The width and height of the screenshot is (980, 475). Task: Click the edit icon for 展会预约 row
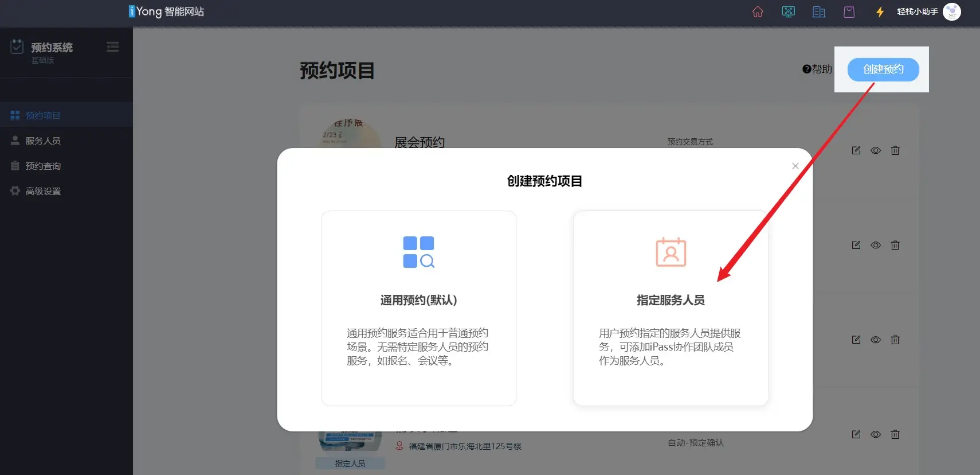pos(856,150)
